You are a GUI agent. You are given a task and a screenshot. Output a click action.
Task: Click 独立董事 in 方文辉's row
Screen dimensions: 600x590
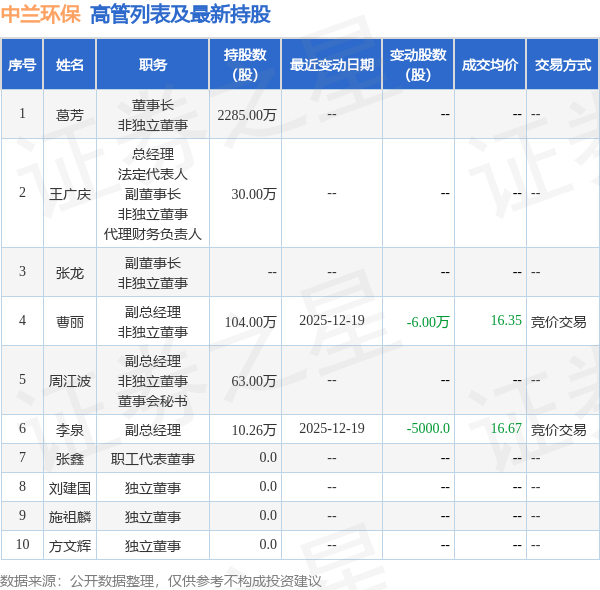click(153, 546)
